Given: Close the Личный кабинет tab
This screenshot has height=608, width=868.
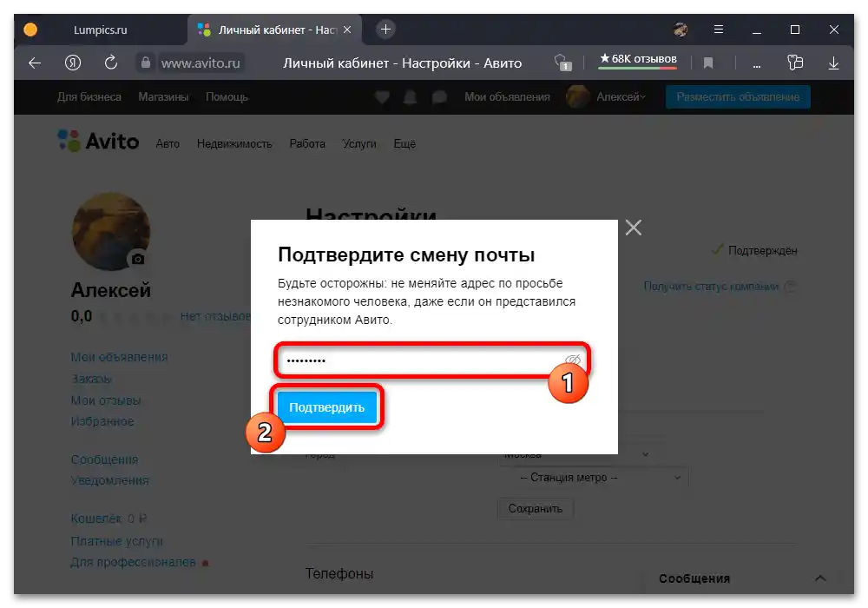Looking at the screenshot, I should 347,30.
